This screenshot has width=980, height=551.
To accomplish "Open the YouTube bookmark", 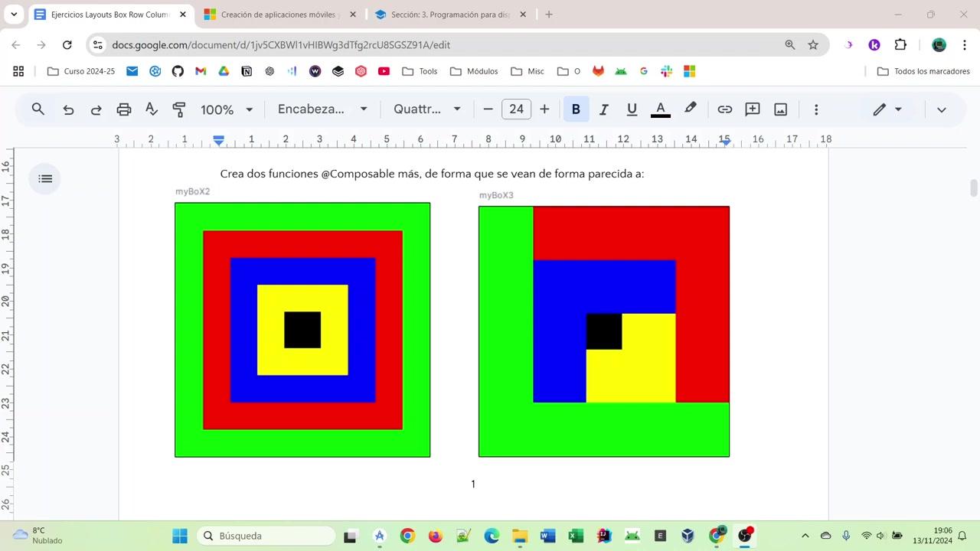I will tap(384, 71).
